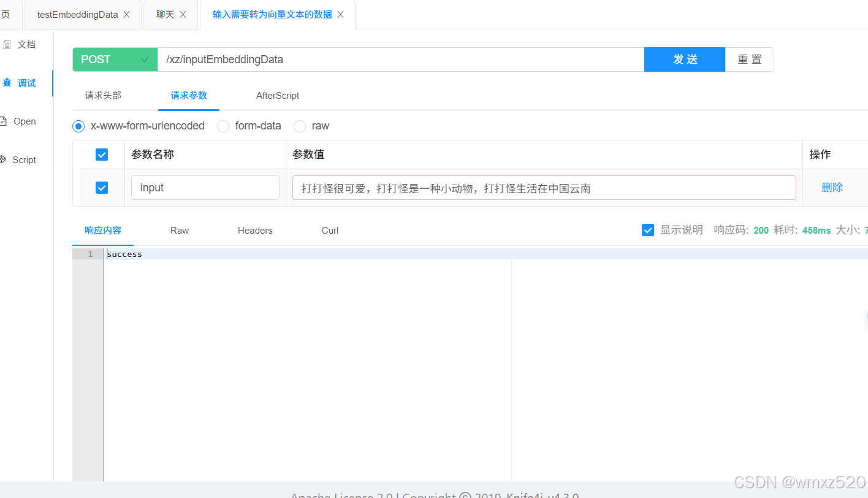Close the testEmbeddingData tab
The image size is (868, 498).
click(126, 15)
